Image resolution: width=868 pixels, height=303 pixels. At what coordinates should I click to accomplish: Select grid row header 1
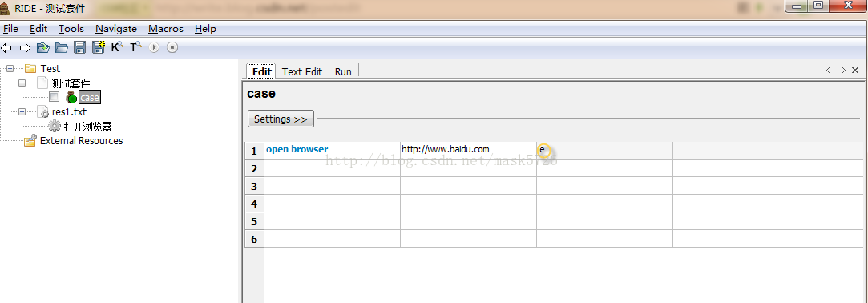tap(254, 151)
